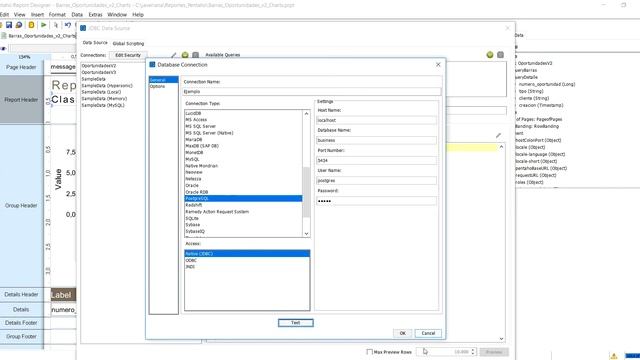Image resolution: width=640 pixels, height=360 pixels.
Task: Click the connection type list scrollbar thumb
Action: 306,192
